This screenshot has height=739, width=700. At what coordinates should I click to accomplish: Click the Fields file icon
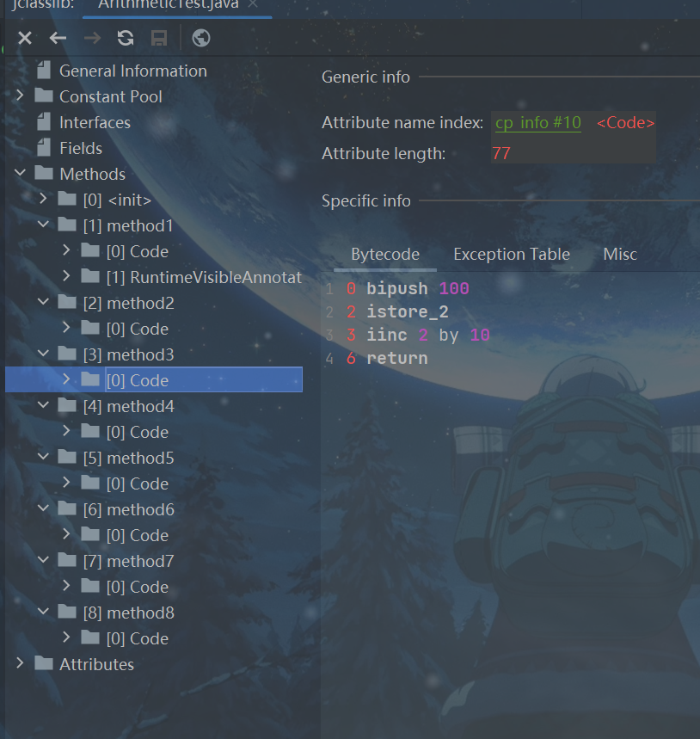coord(44,148)
